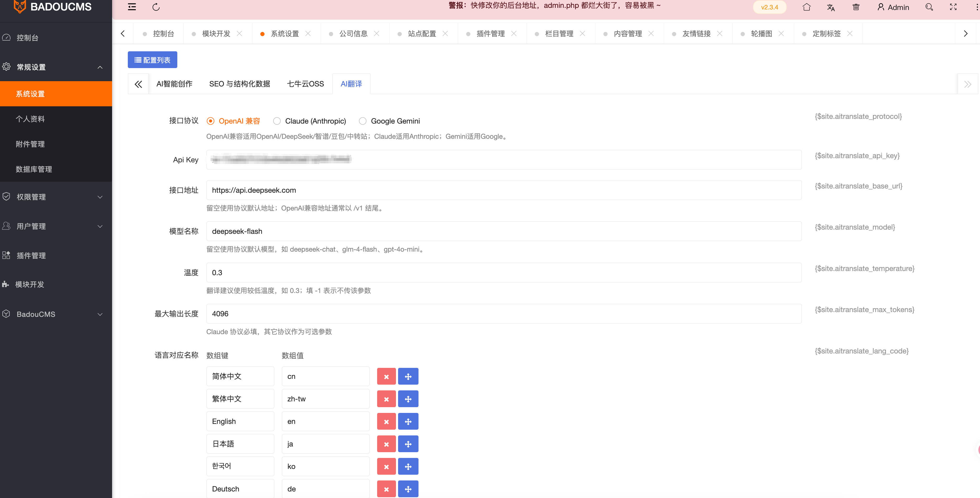
Task: Open the home icon in header
Action: [807, 7]
